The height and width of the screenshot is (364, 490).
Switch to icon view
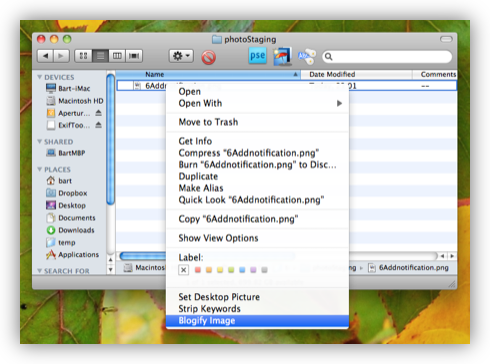tap(83, 56)
